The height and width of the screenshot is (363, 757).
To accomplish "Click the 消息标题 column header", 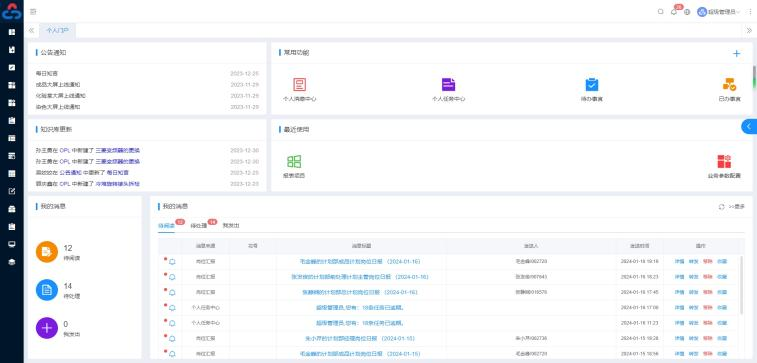I will (x=361, y=246).
